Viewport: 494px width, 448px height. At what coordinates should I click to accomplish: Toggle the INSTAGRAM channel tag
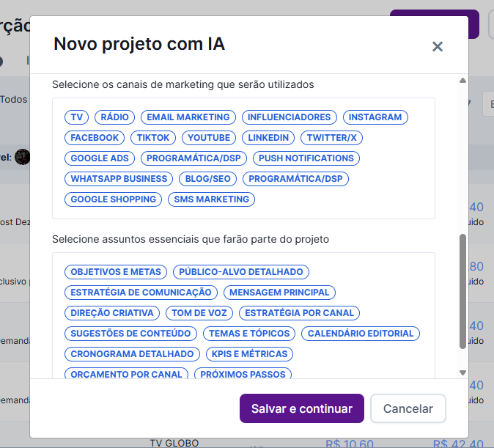375,117
